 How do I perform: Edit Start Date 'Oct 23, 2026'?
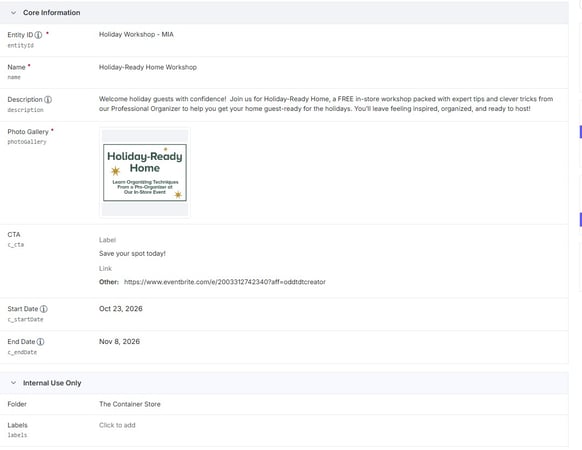pos(121,309)
